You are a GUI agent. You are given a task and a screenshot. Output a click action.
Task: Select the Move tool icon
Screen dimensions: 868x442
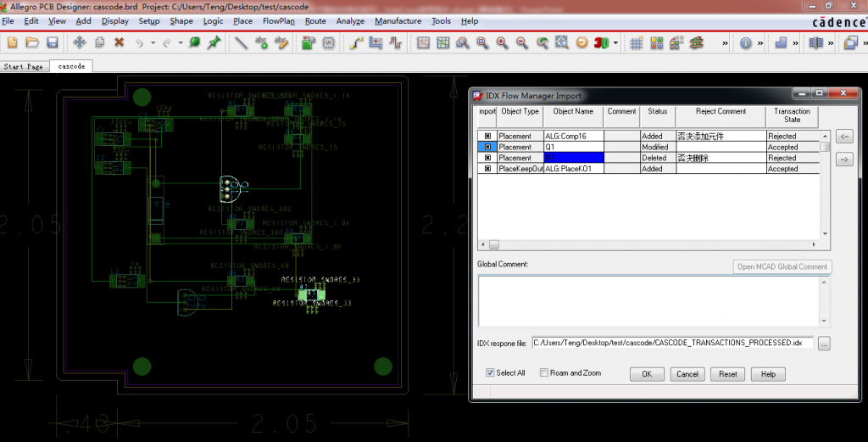tap(79, 42)
